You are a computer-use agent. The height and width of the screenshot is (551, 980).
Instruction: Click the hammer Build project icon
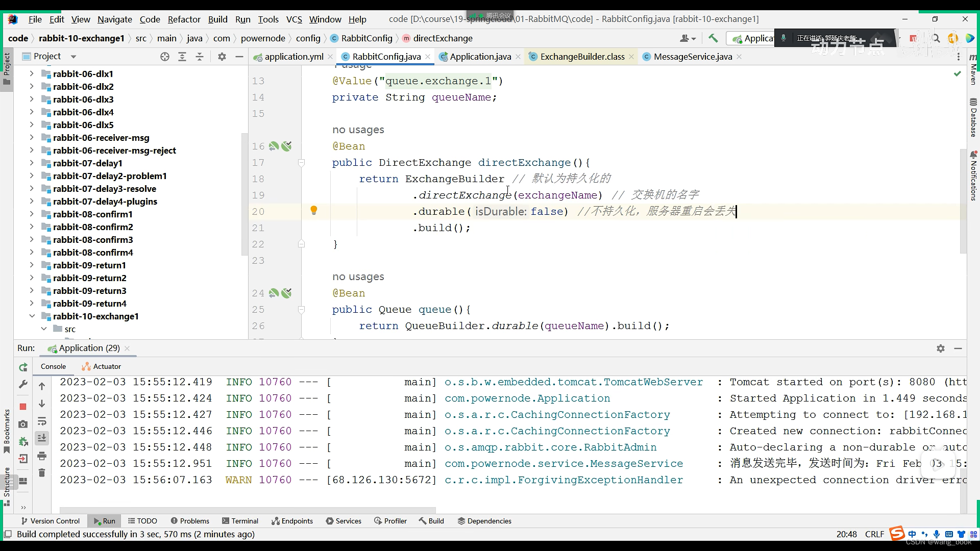713,38
